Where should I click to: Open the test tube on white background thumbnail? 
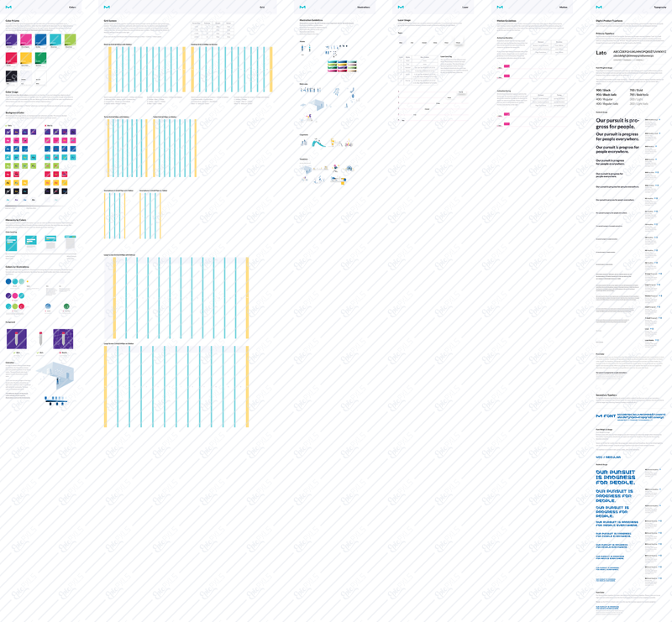point(40,339)
